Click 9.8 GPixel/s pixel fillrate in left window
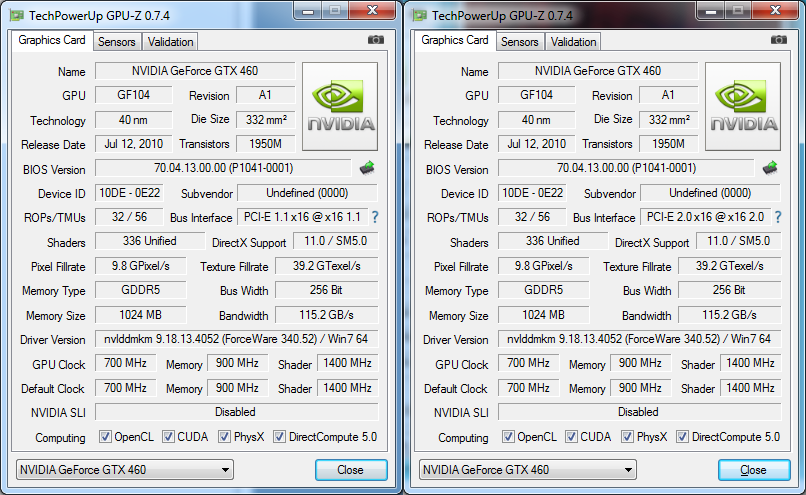This screenshot has width=806, height=495. pos(140,266)
